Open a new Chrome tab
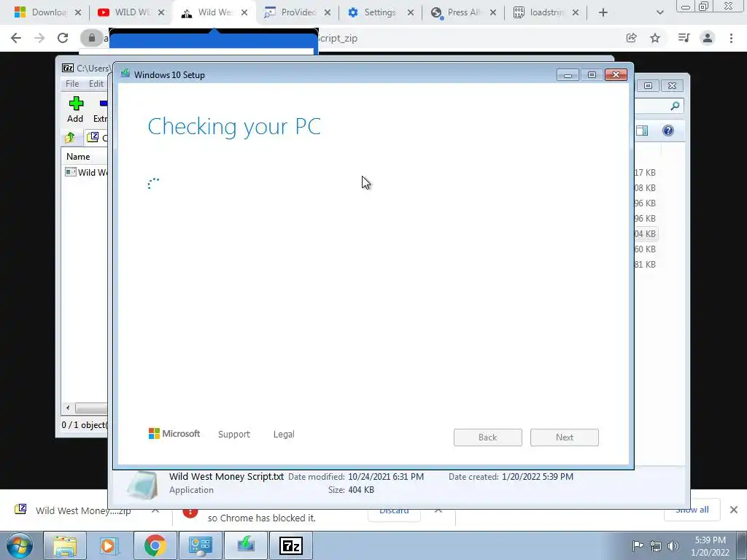747x560 pixels. [x=603, y=13]
